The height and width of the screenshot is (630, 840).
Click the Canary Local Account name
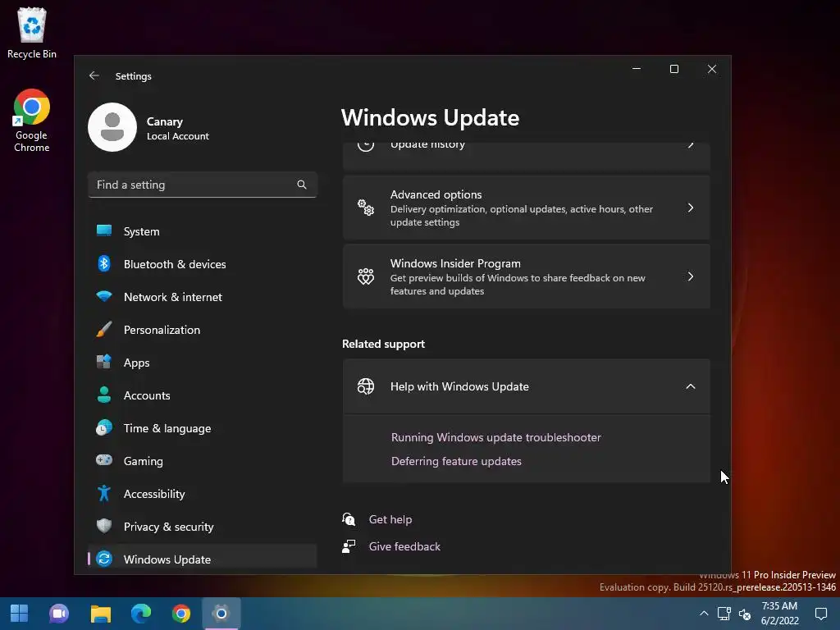(178, 129)
